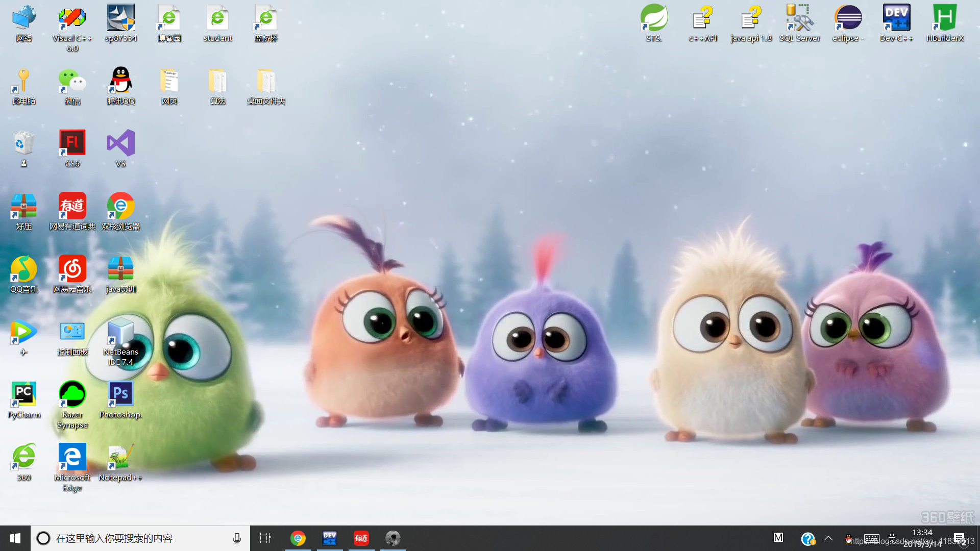The height and width of the screenshot is (551, 980).
Task: Click the taskbar search box
Action: [140, 538]
